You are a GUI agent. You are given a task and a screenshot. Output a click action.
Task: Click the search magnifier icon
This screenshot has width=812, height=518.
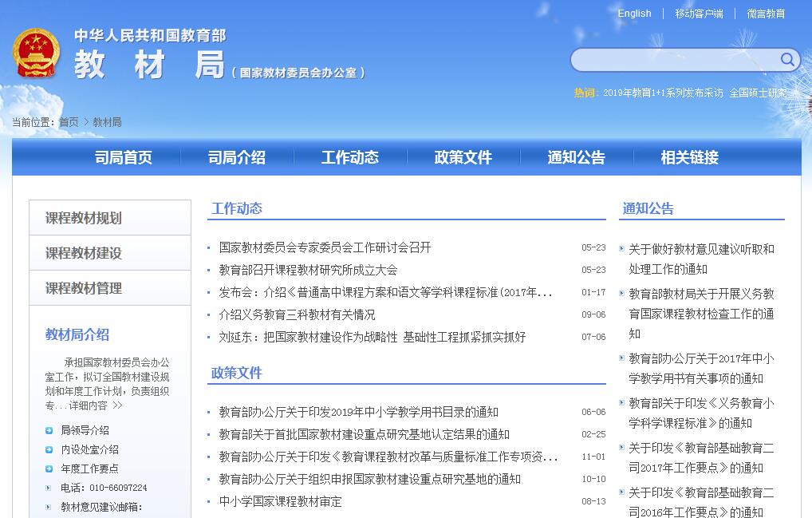pyautogui.click(x=786, y=60)
